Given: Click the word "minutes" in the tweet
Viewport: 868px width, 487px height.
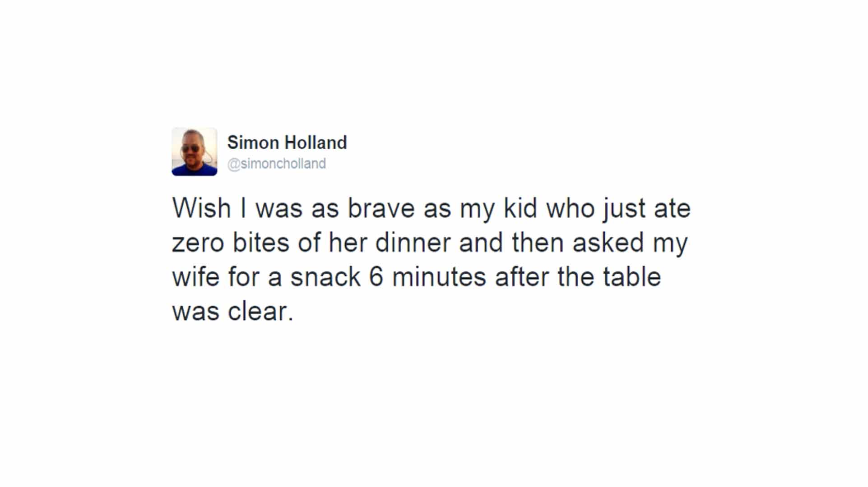Looking at the screenshot, I should tap(439, 277).
